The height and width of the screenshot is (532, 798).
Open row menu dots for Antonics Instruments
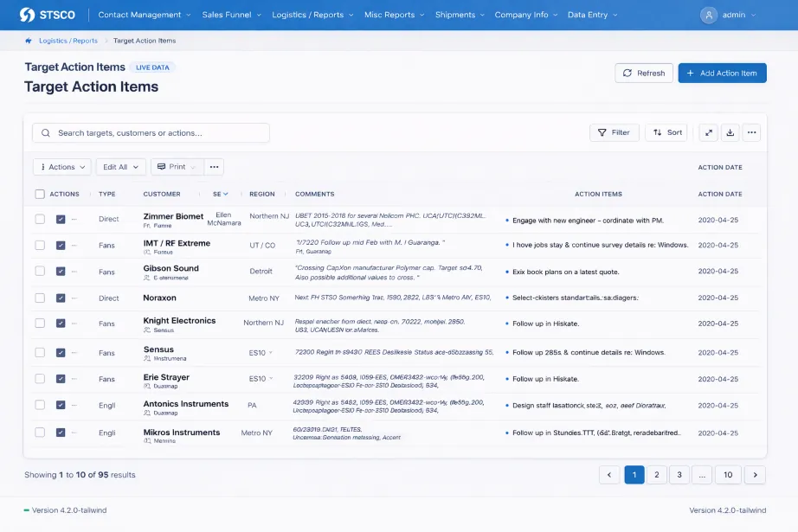pos(74,406)
